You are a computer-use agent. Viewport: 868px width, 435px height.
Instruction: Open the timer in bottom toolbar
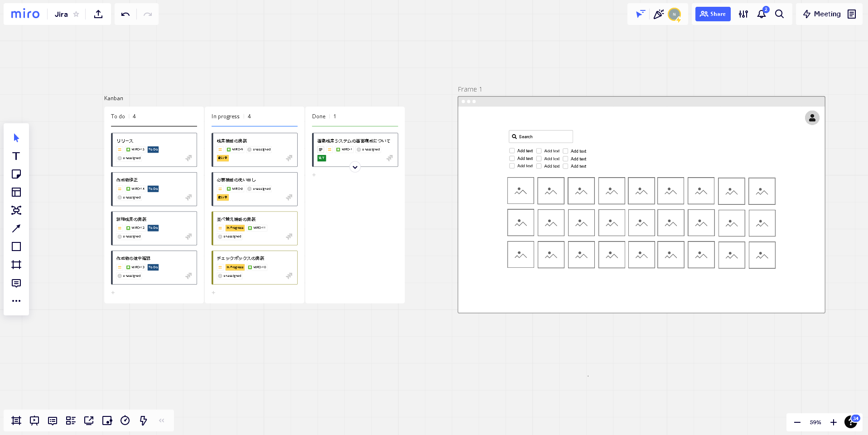point(125,420)
